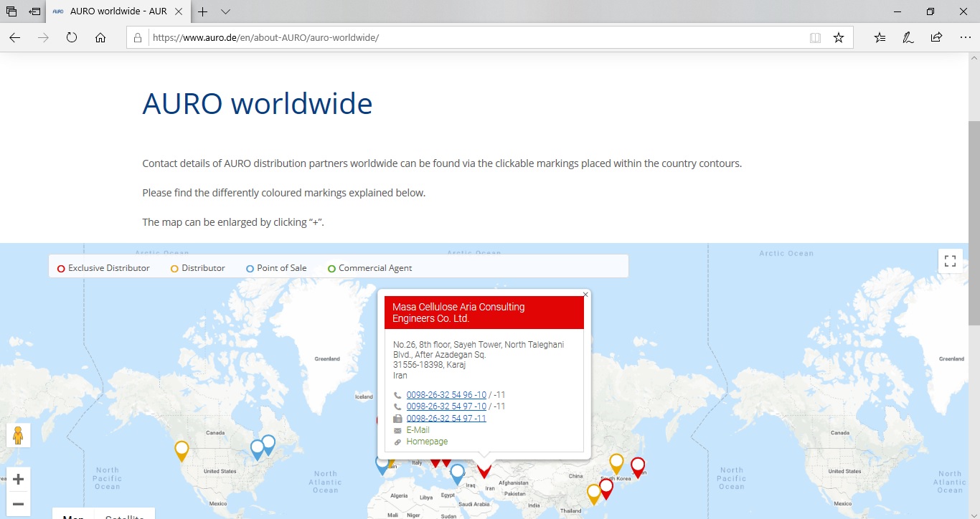Viewport: 980px width, 519px height.
Task: Click the red company name header in popup
Action: click(484, 313)
